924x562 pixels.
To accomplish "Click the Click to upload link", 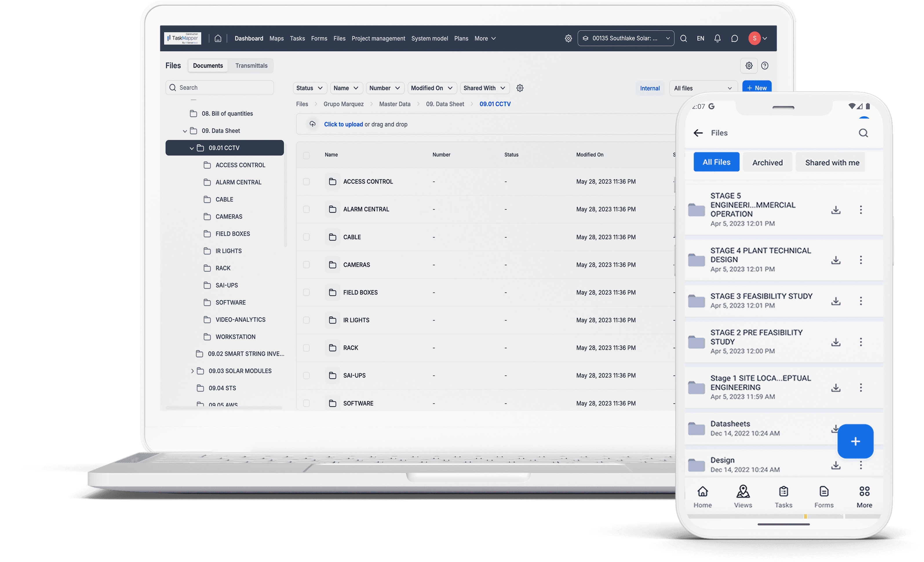I will tap(343, 124).
